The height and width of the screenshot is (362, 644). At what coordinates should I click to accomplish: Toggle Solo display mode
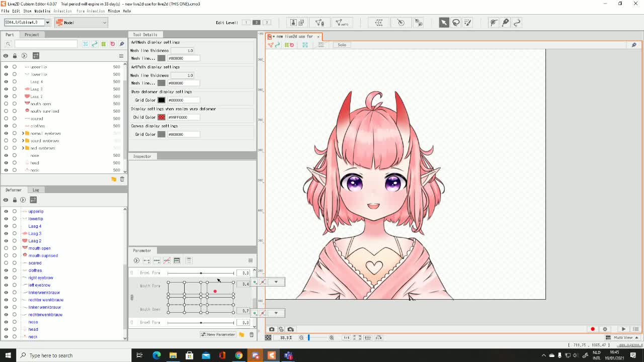point(342,45)
